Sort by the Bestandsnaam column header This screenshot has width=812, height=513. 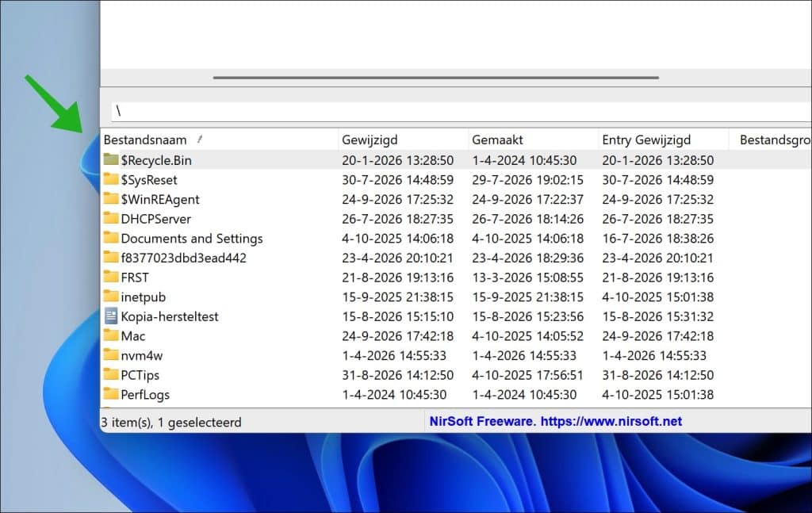[219, 140]
